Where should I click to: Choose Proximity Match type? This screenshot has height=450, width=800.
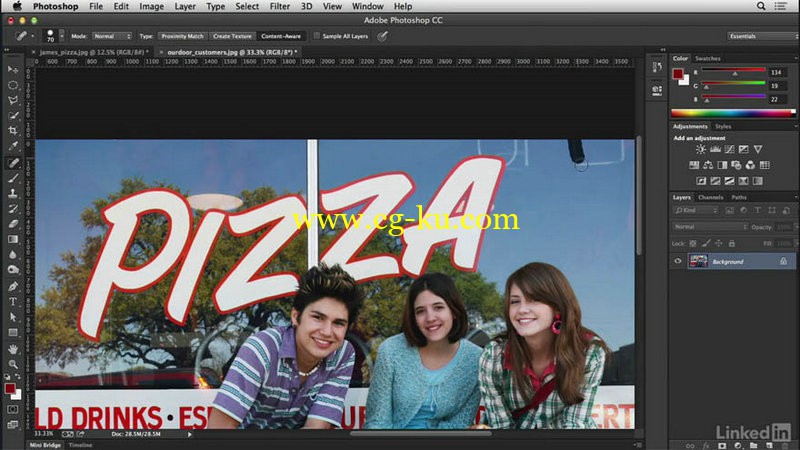click(x=182, y=36)
